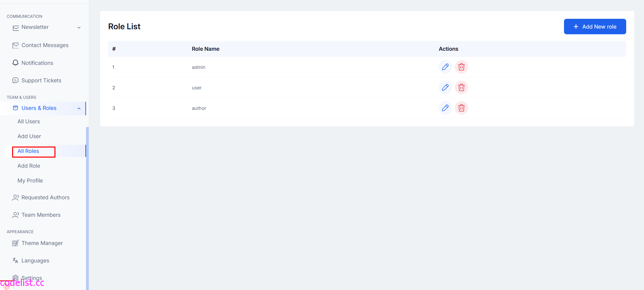
Task: Click the # column header
Action: point(114,49)
